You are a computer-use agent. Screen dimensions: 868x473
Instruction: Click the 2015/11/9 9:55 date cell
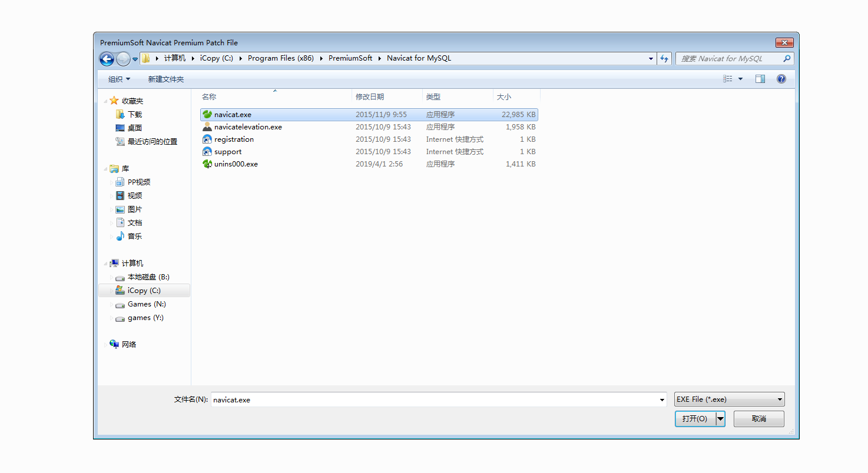(x=381, y=115)
